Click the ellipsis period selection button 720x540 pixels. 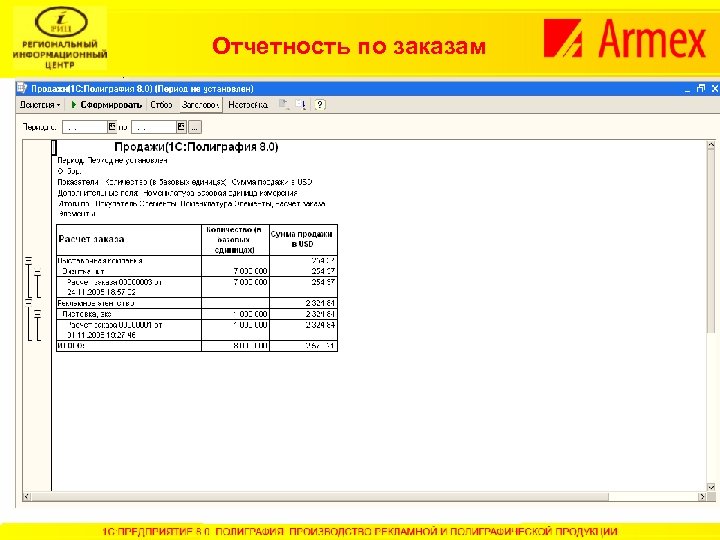tap(195, 127)
